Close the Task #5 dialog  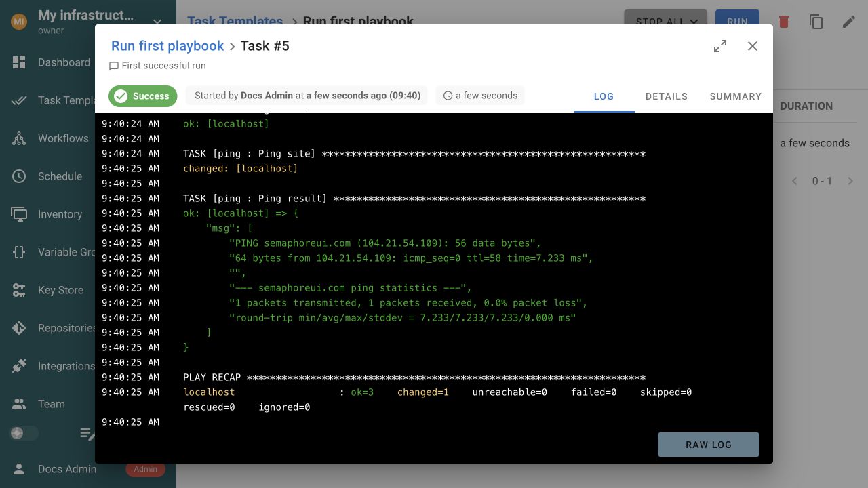click(x=753, y=46)
